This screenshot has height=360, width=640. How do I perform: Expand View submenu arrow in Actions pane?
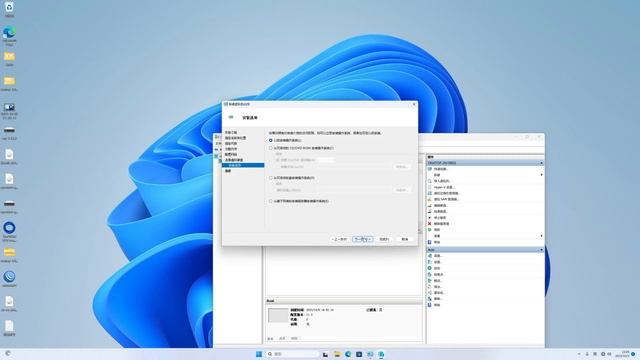[x=542, y=236]
